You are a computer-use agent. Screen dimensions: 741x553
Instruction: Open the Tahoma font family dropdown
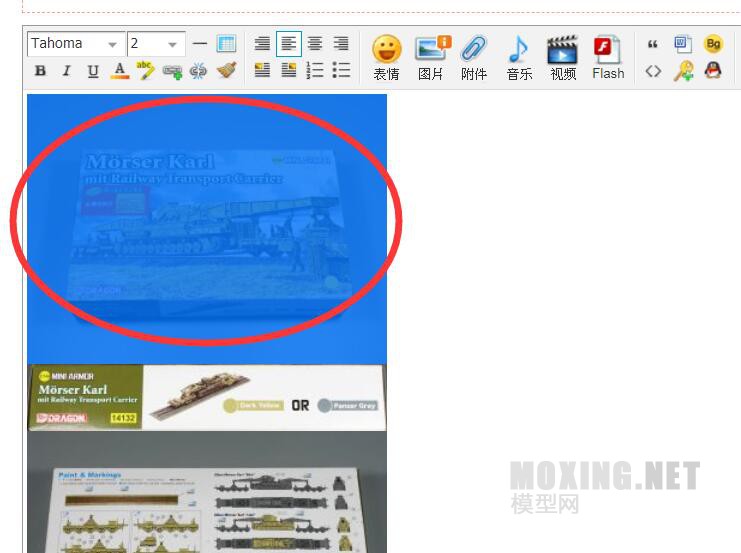tap(76, 44)
